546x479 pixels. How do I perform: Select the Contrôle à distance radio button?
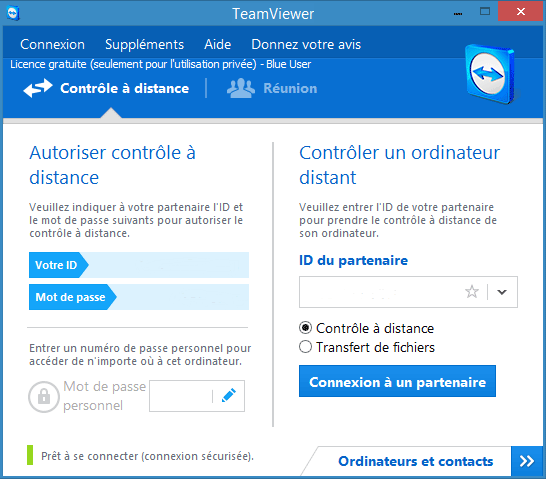point(305,328)
